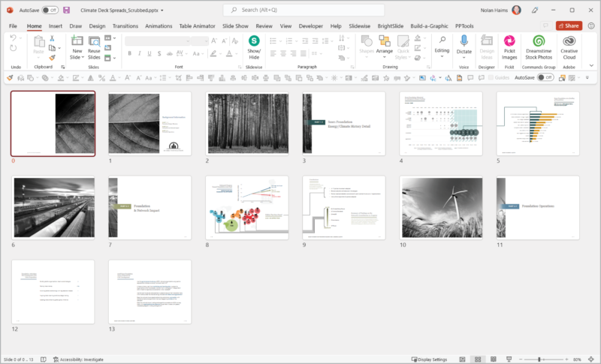This screenshot has height=364, width=601.
Task: Click the pen Coming Soon icon in title bar
Action: [535, 11]
